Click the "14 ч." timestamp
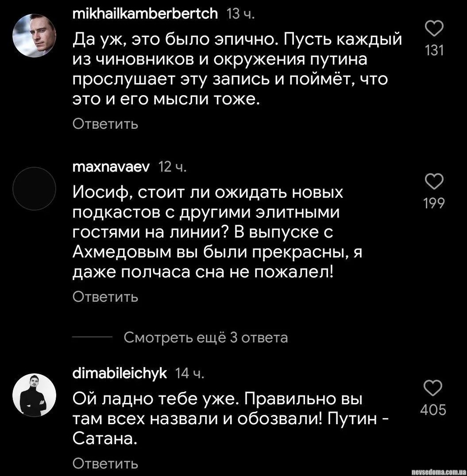The width and height of the screenshot is (467, 476). tap(190, 374)
